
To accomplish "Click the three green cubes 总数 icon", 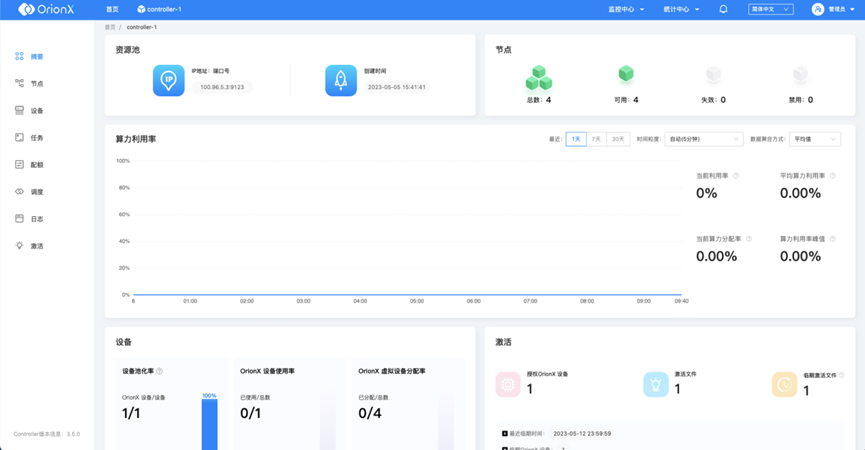I will coord(538,78).
